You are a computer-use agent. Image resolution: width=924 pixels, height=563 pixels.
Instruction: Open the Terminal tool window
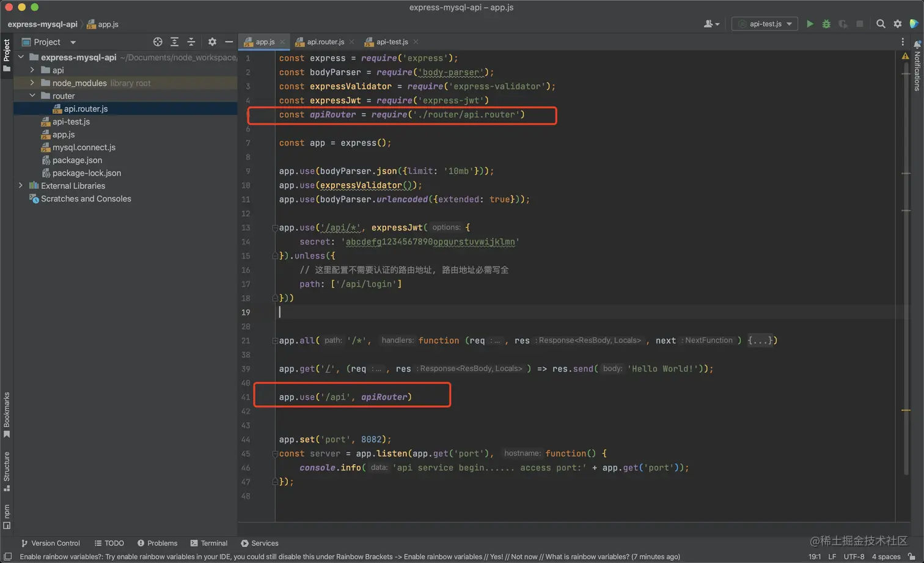coord(209,543)
